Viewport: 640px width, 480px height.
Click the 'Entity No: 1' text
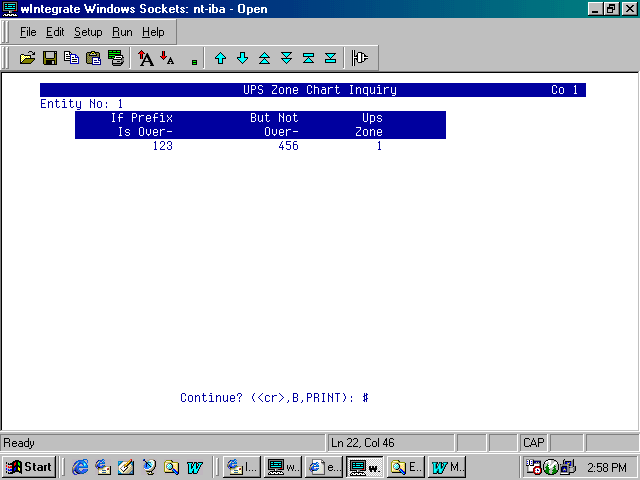pyautogui.click(x=81, y=104)
